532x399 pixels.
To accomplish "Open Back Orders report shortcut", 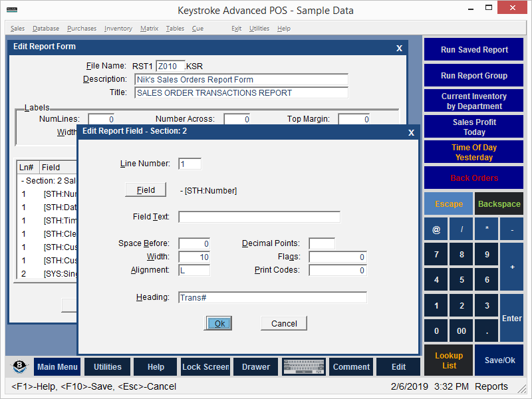I will [474, 178].
